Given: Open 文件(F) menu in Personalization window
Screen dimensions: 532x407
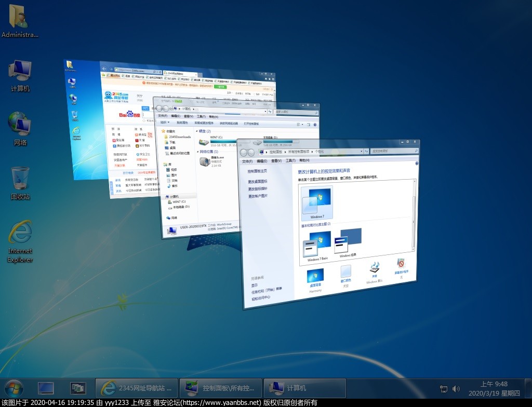Looking at the screenshot, I should tap(247, 161).
